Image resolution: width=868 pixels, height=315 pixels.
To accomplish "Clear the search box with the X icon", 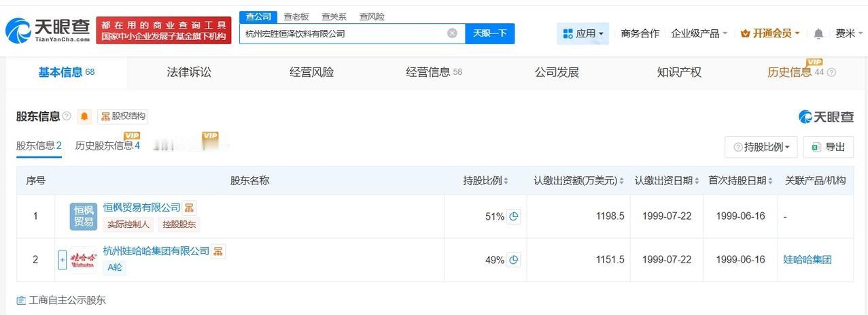I will [452, 33].
